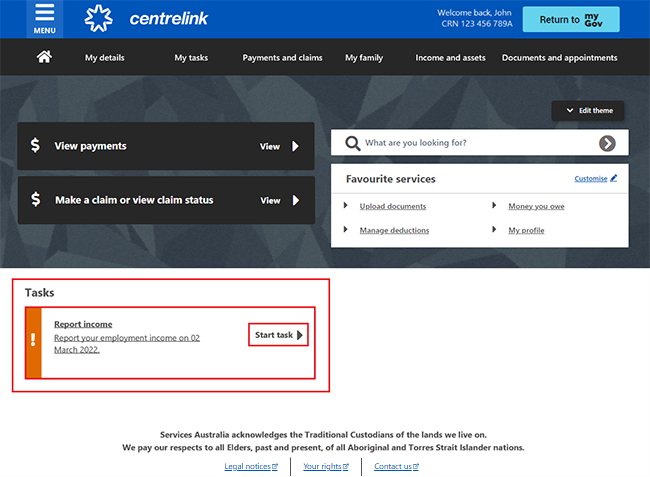Screen dimensions: 650x477
Task: Click arrow on Make a claim card
Action: [296, 201]
